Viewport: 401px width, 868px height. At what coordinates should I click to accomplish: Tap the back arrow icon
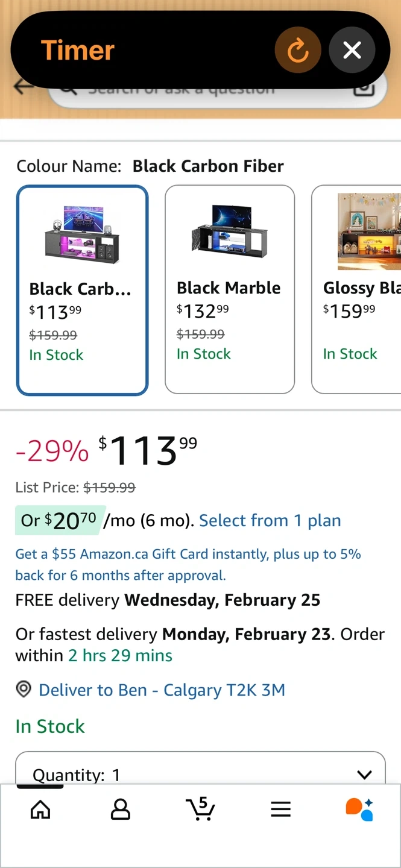[23, 88]
